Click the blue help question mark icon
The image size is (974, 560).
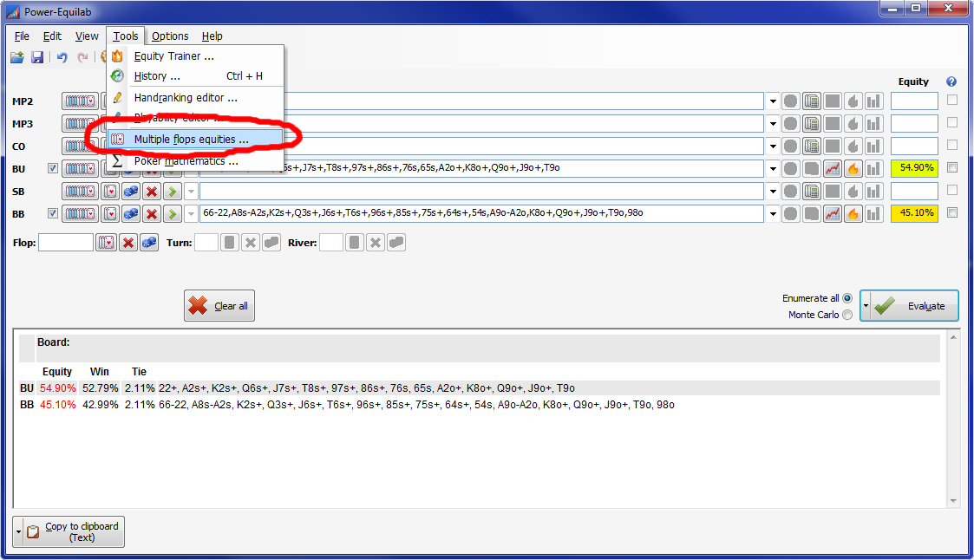pos(951,81)
